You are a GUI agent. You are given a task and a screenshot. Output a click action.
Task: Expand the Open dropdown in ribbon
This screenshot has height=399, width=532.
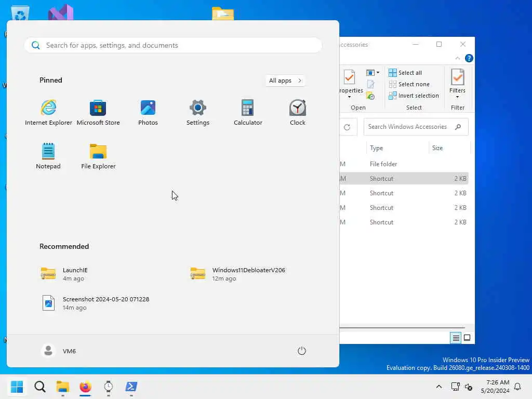click(373, 73)
